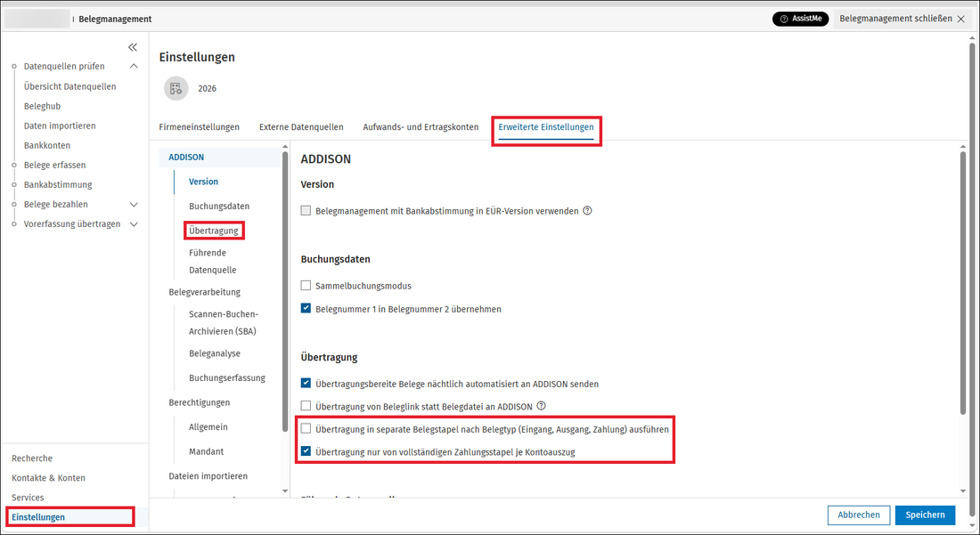
Task: Open Einstellungen in the left sidebar
Action: point(38,517)
